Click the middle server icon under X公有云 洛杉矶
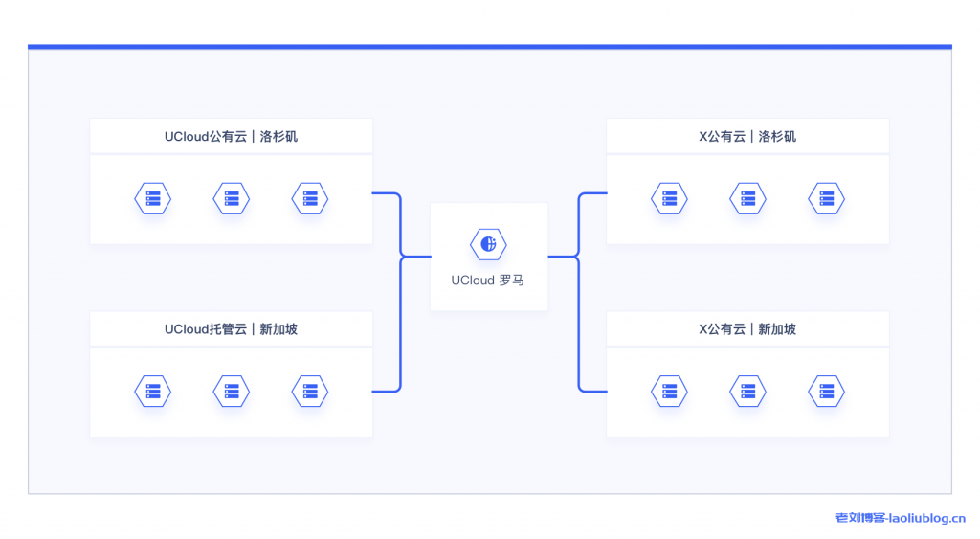Screen dimensions: 980x539 (747, 199)
